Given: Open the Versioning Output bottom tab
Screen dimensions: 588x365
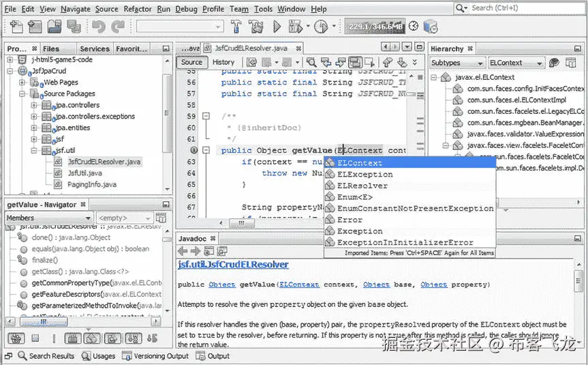Looking at the screenshot, I should [x=155, y=356].
